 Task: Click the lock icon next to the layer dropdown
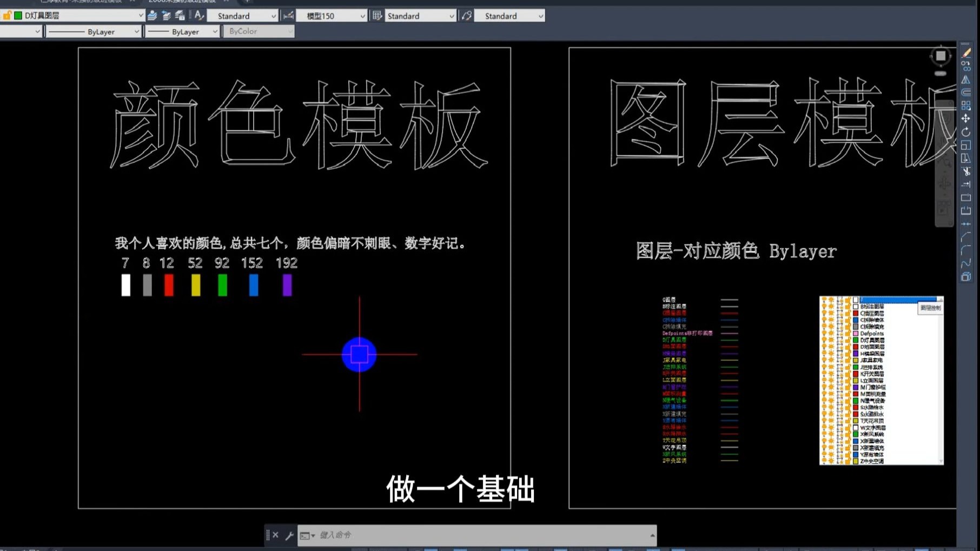(x=8, y=16)
